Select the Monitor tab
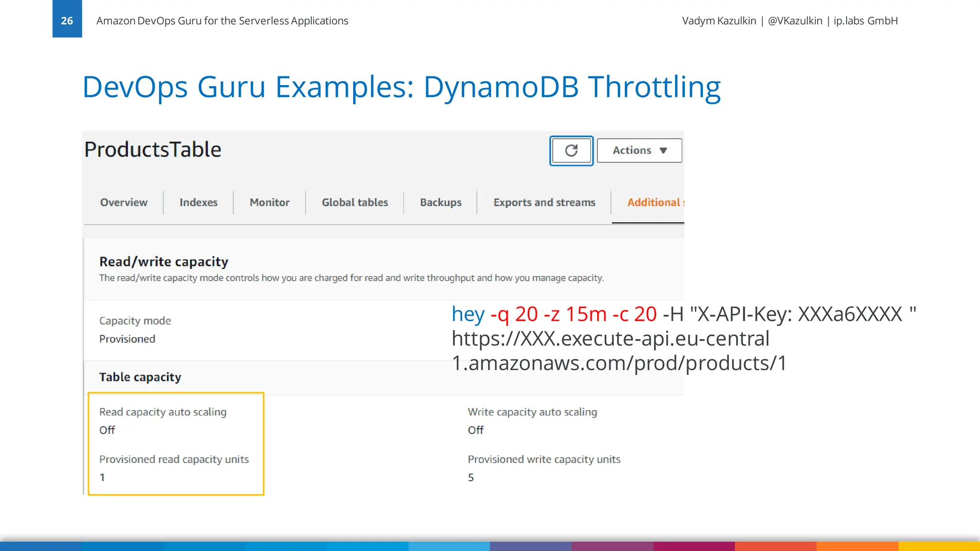 point(269,202)
